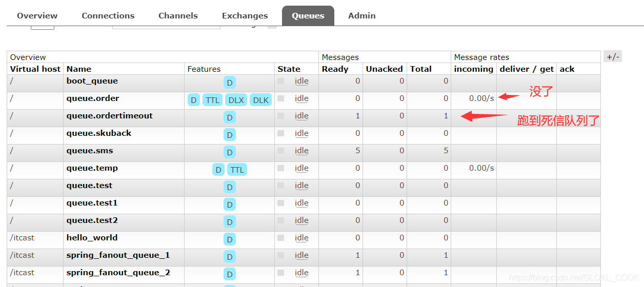Select the Queues tab
The width and height of the screenshot is (644, 287).
[x=308, y=16]
